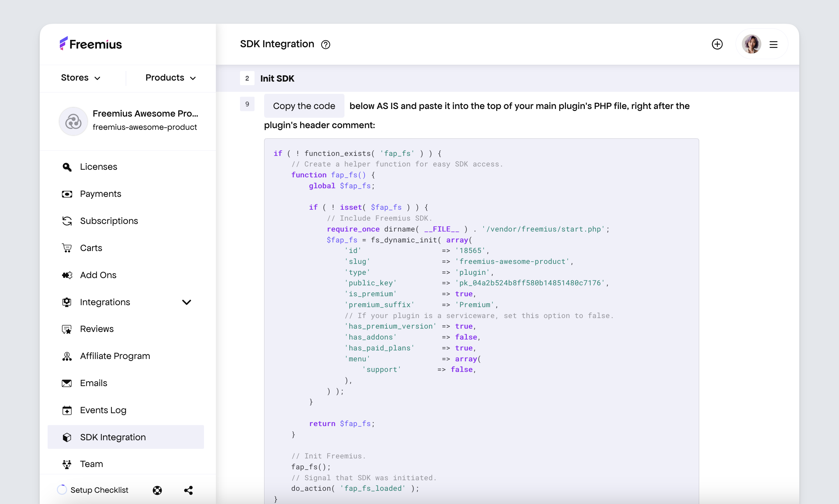The width and height of the screenshot is (839, 504).
Task: Click the step number 2 badge
Action: (247, 79)
